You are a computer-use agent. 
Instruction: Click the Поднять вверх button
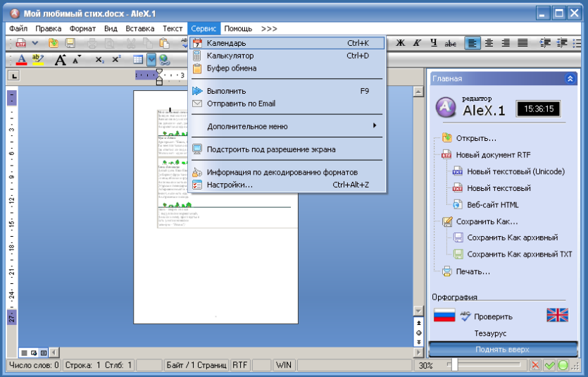503,350
